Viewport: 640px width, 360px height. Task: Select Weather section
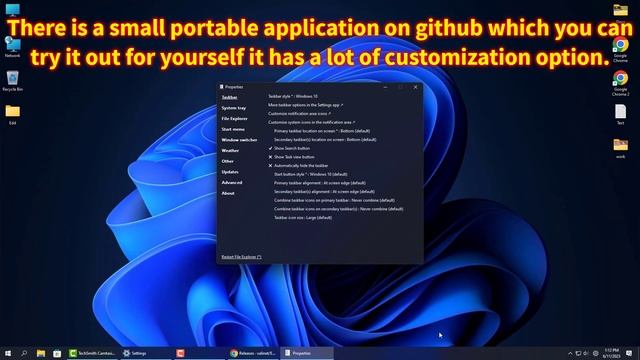tap(230, 151)
